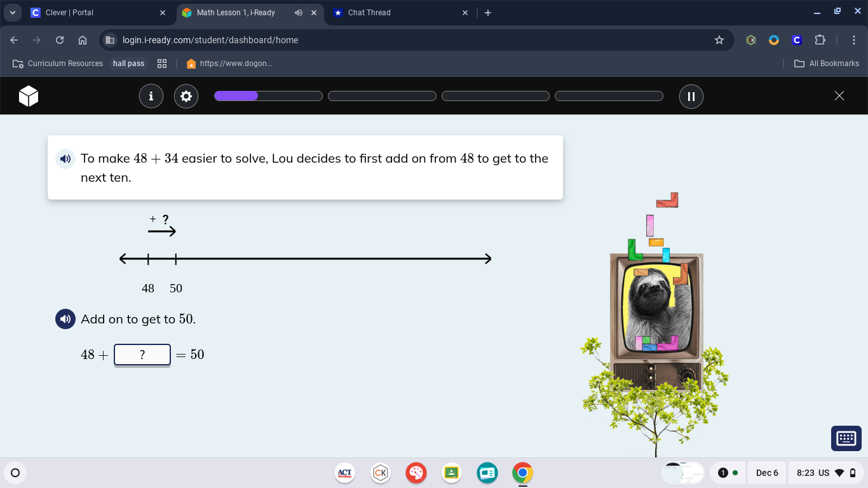
Task: Open the hall pass bookmark
Action: (128, 63)
